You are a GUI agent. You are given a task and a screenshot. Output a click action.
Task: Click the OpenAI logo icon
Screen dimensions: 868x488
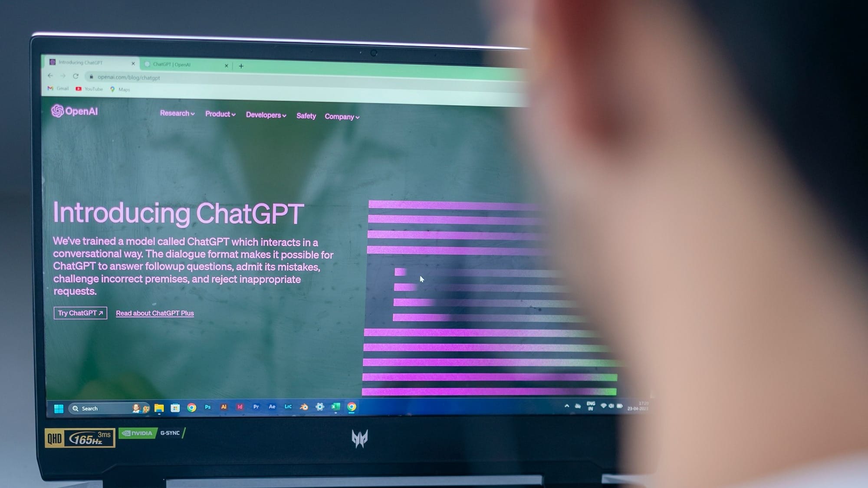click(58, 111)
